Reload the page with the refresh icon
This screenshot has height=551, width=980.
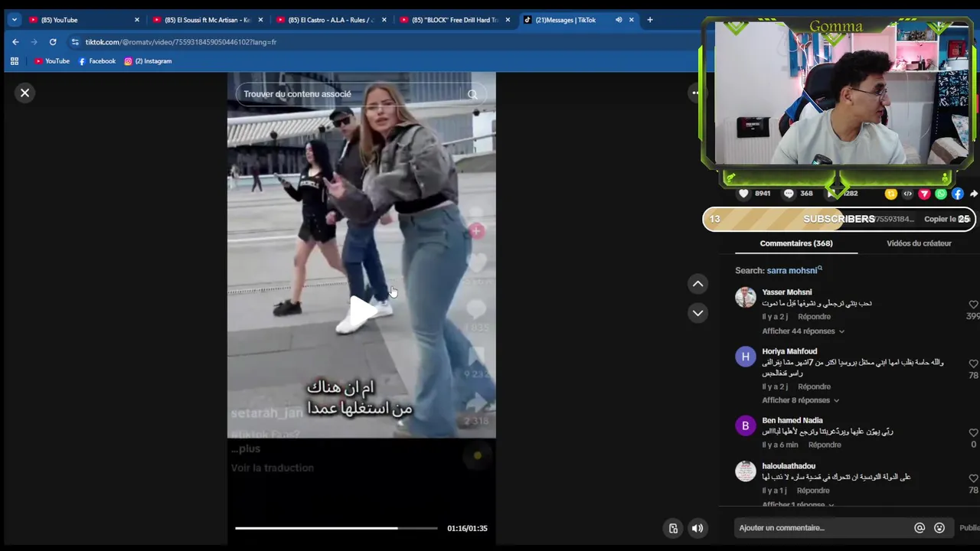coord(53,42)
